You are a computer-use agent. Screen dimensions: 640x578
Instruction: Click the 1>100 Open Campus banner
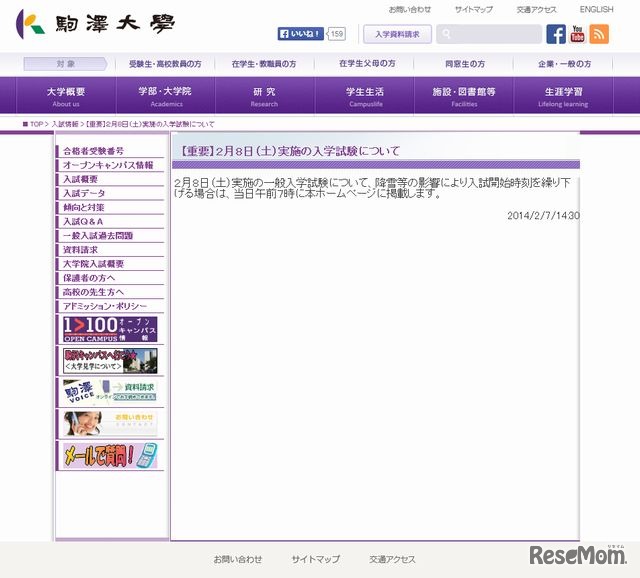point(110,329)
